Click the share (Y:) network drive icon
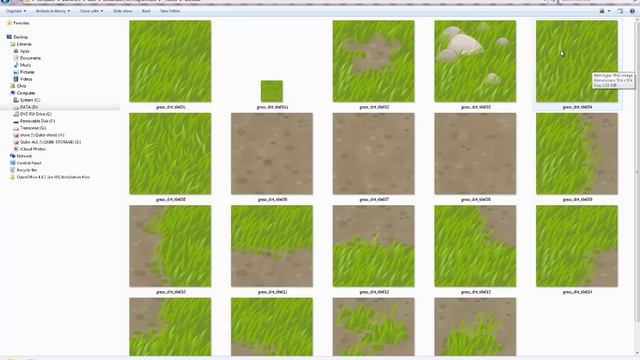This screenshot has width=640, height=360. coord(16,135)
